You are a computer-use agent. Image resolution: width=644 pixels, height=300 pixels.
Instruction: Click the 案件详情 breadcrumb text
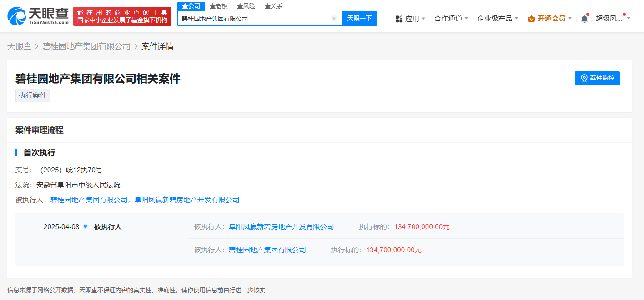coord(157,46)
